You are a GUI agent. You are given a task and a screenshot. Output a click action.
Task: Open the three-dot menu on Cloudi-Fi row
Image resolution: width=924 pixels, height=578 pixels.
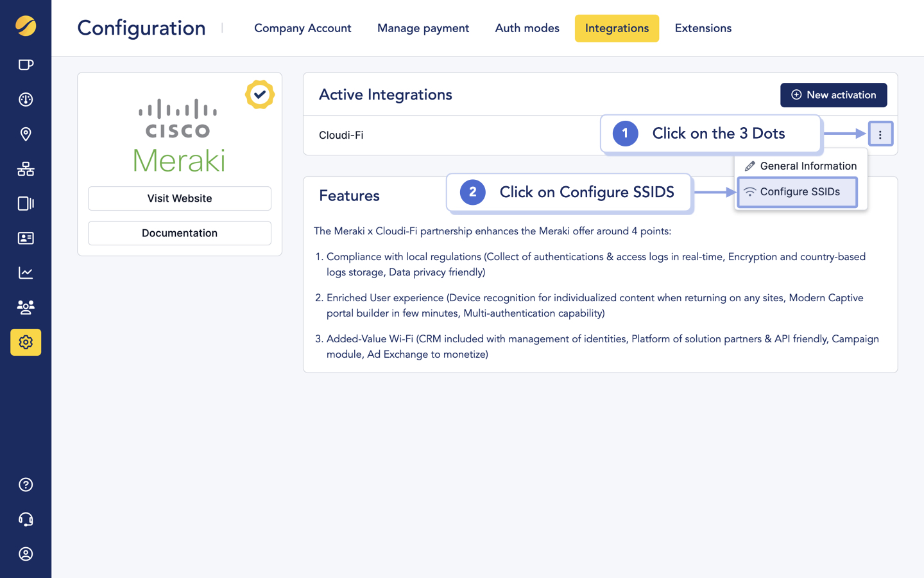[881, 134]
